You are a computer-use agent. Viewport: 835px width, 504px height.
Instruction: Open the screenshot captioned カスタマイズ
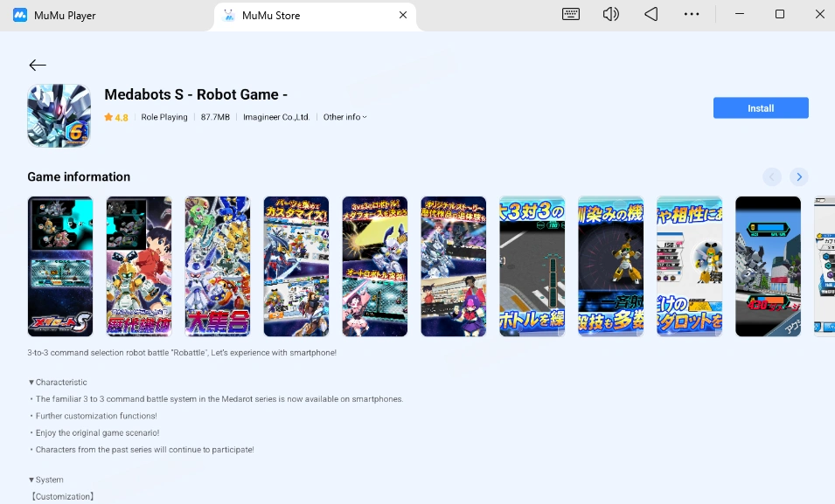296,266
